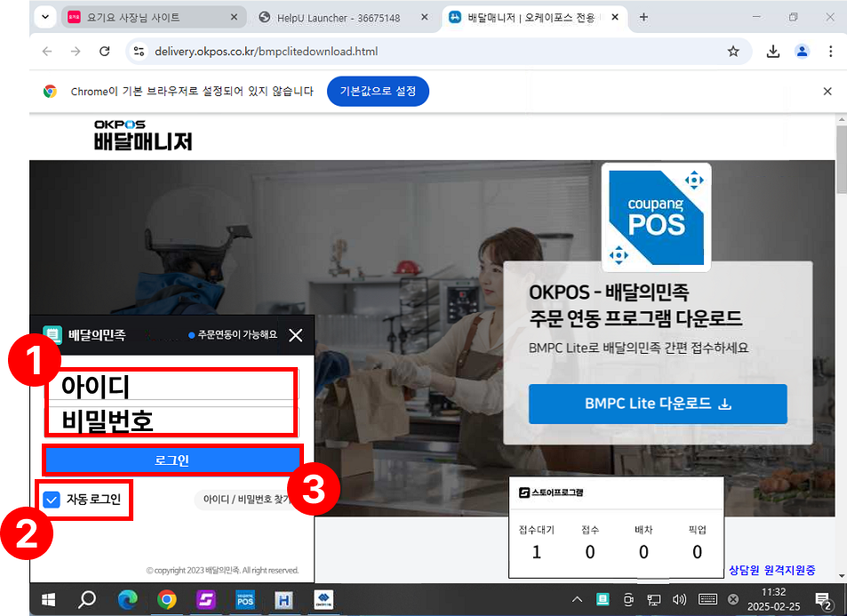Viewport: 847px width, 616px height.
Task: Open Chrome three-dot menu
Action: point(830,52)
